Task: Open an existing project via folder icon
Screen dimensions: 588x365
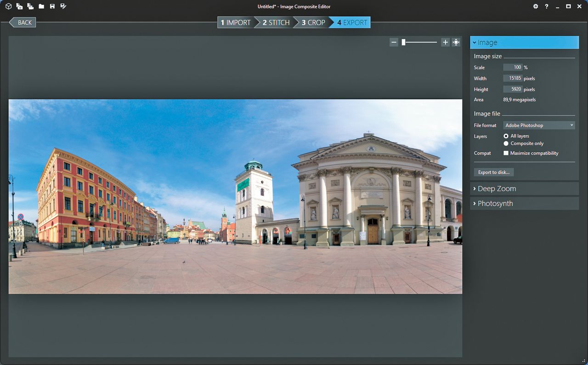Action: point(41,6)
